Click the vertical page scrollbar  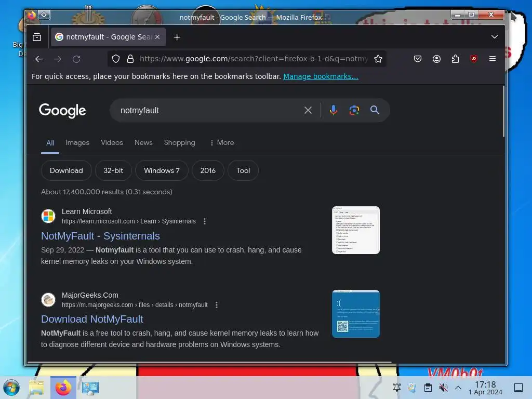[503, 112]
